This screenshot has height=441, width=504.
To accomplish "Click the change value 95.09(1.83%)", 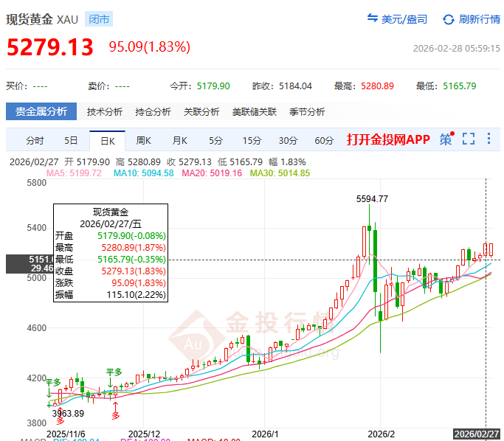I will 150,47.
